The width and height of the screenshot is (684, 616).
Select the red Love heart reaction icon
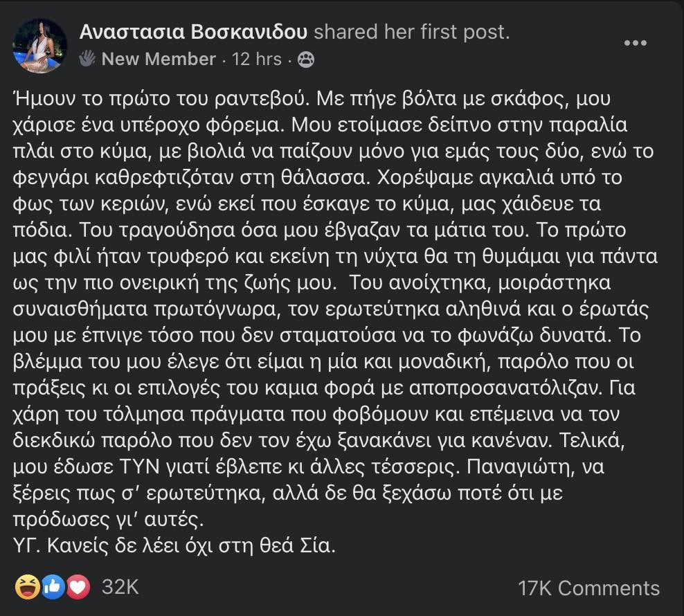tap(78, 587)
